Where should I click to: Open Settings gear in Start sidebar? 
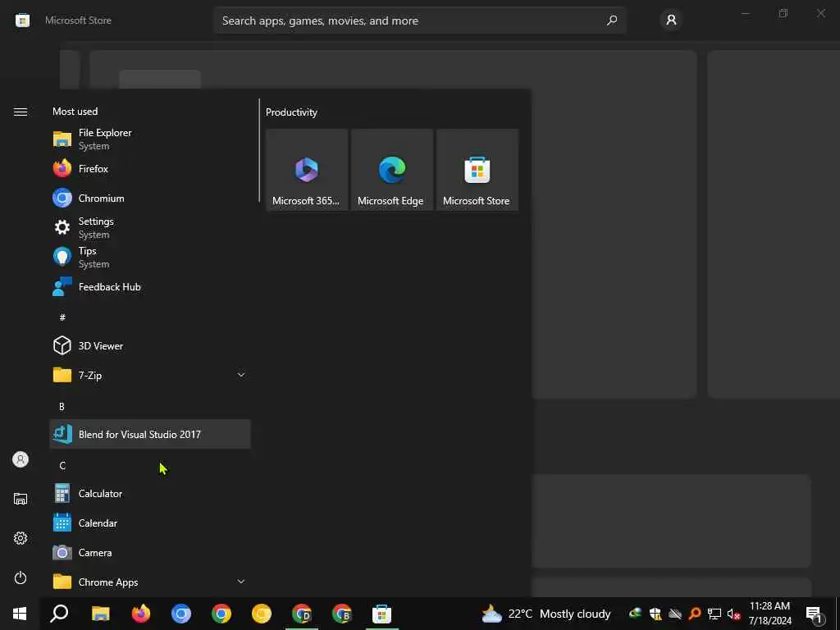[x=21, y=538]
